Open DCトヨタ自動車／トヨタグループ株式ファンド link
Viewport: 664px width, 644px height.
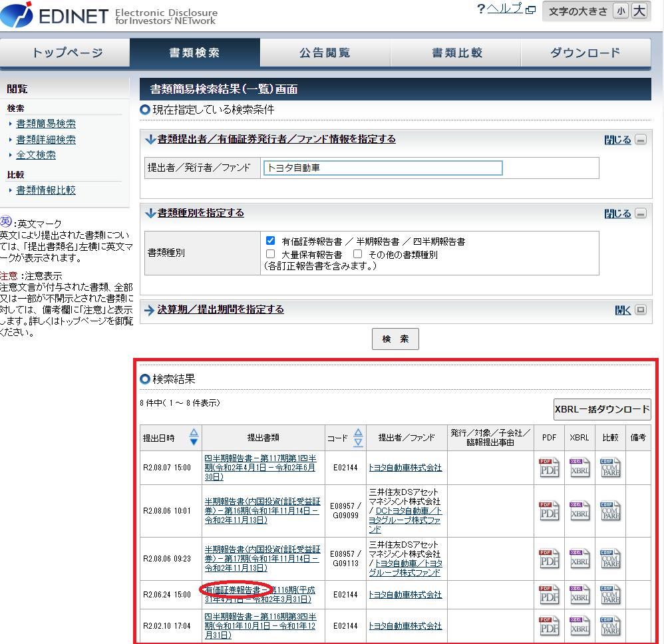405,520
